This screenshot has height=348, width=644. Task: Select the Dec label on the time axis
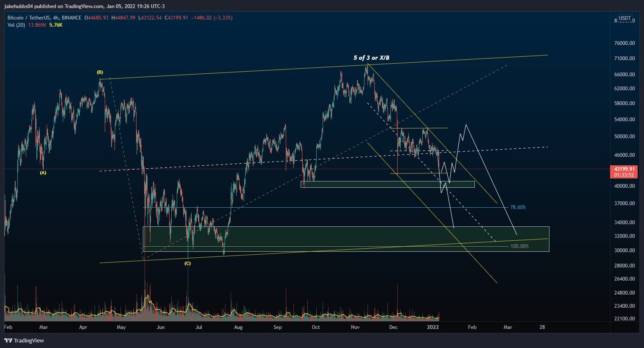pyautogui.click(x=393, y=327)
